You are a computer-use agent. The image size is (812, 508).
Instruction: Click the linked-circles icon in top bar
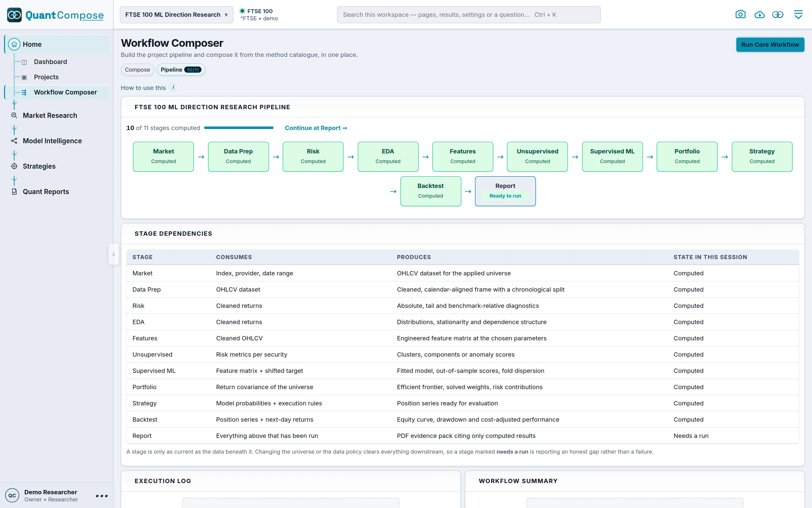(x=778, y=14)
